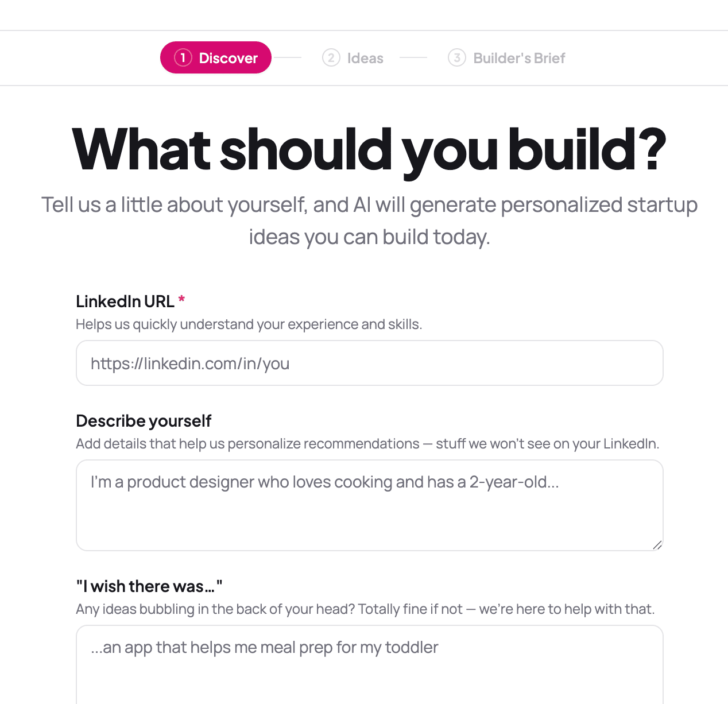Screen dimensions: 728x704
Task: Grab the resize handle of the Describe yourself box
Action: click(x=657, y=544)
